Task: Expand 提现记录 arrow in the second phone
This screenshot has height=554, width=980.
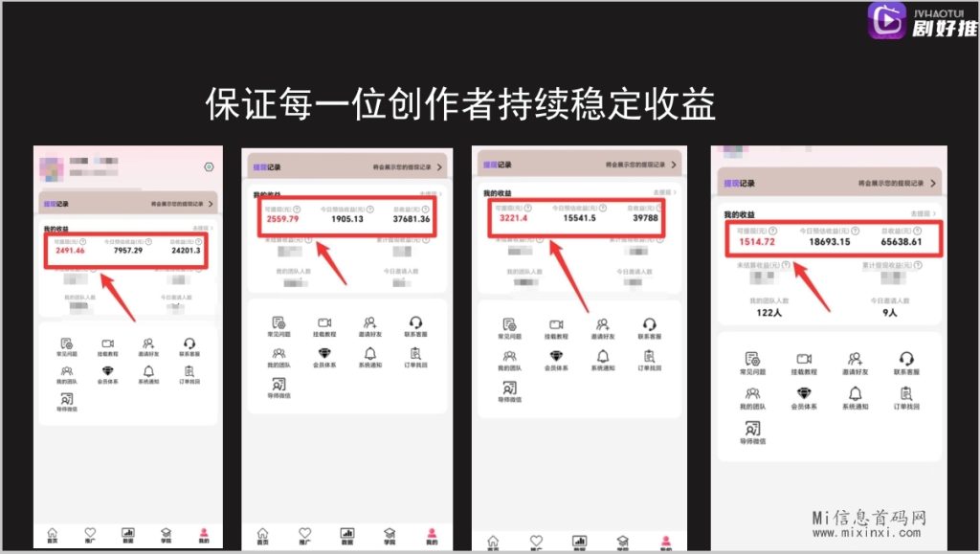Action: pos(439,167)
